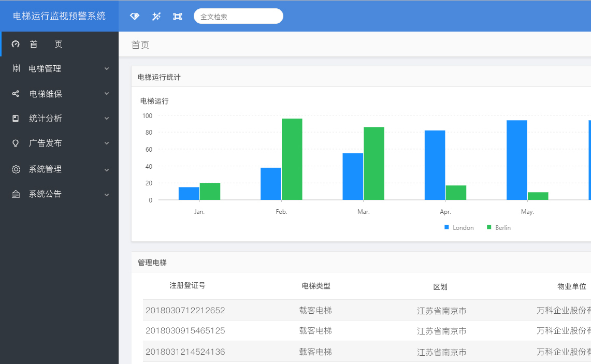
Task: Toggle Berlin series in chart legend
Action: 498,228
